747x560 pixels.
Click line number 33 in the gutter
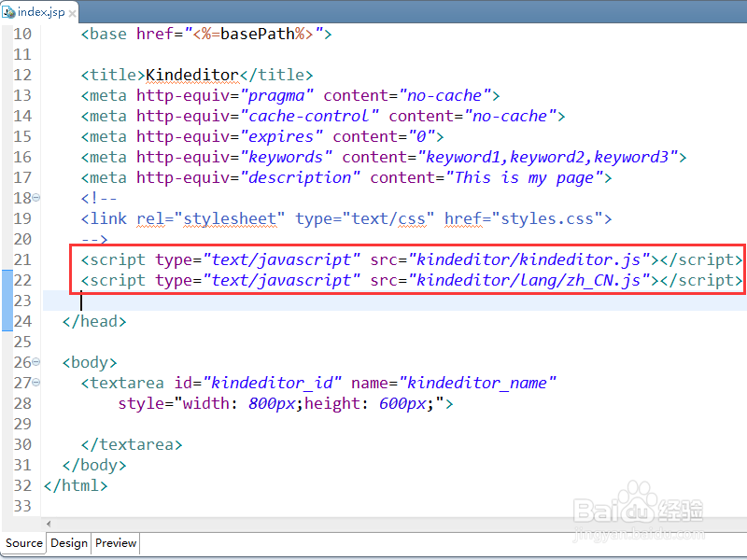point(22,506)
